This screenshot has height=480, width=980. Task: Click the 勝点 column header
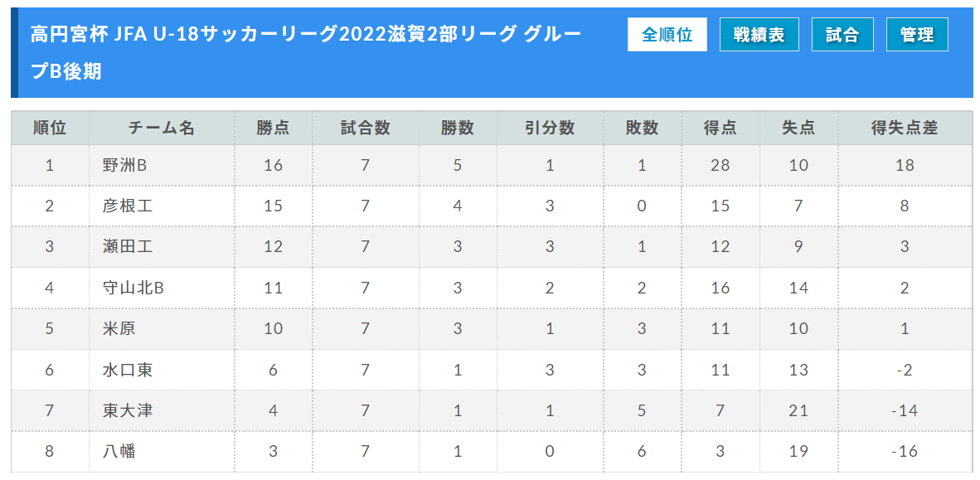(273, 128)
